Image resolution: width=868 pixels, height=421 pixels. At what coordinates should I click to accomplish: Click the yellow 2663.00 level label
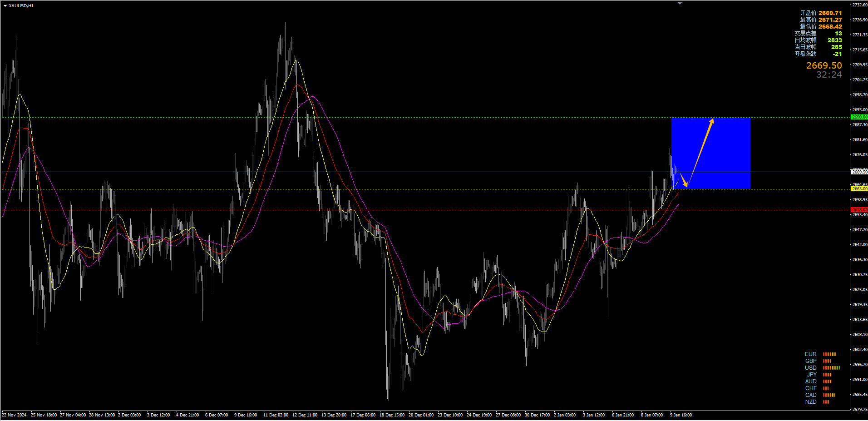tap(859, 189)
